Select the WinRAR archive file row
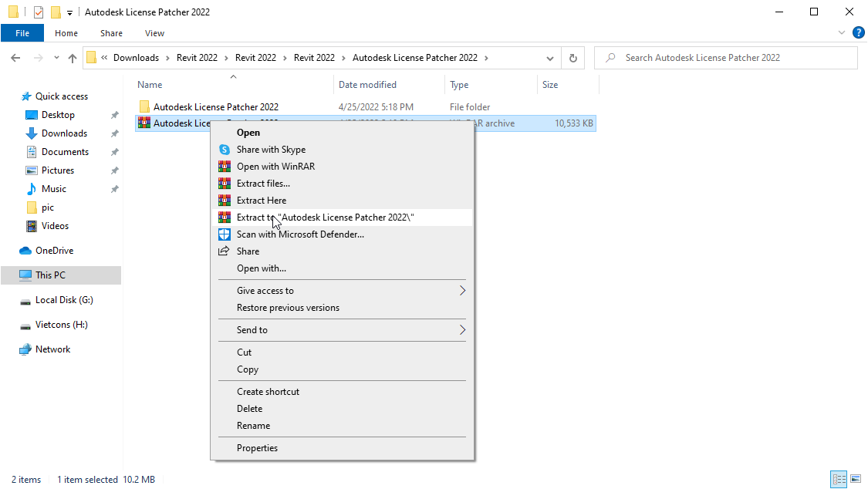Viewport: 868px width, 489px height. (x=366, y=123)
